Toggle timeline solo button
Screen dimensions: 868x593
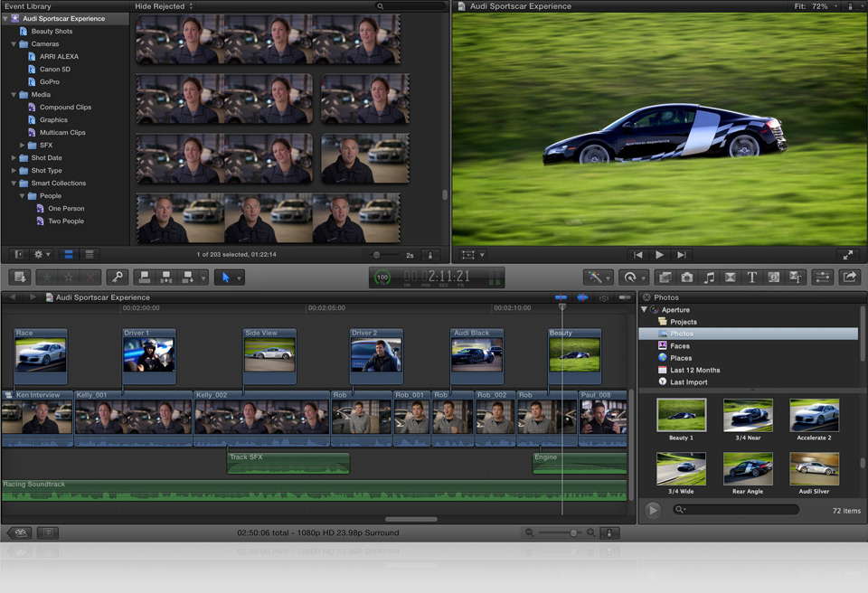point(604,297)
